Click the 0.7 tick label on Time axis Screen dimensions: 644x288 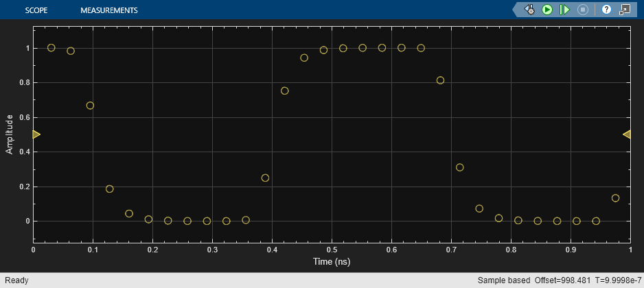451,250
